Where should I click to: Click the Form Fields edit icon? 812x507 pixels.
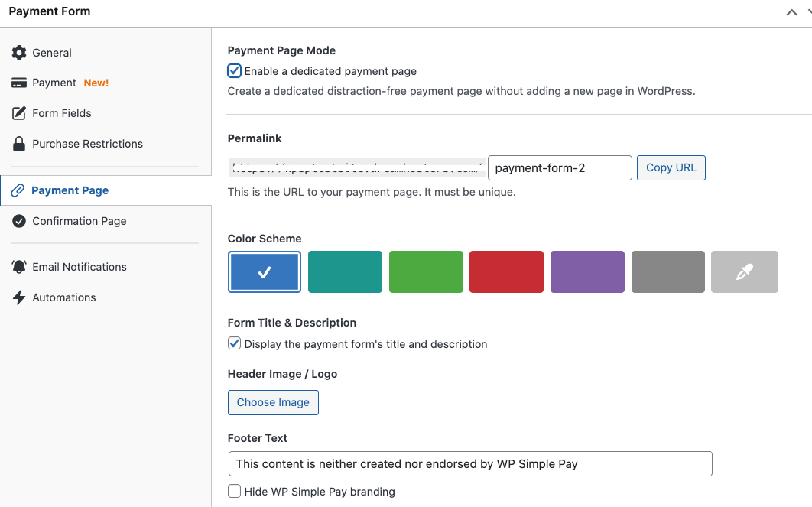19,113
